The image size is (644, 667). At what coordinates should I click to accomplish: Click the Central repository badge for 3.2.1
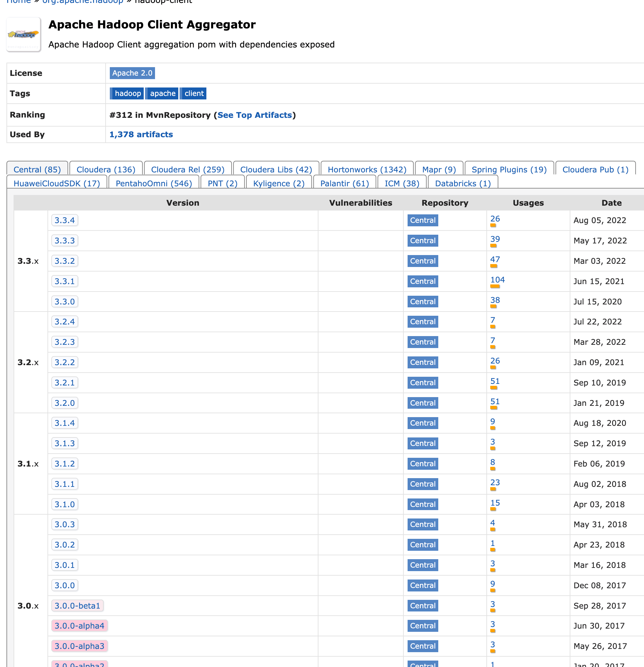click(422, 382)
